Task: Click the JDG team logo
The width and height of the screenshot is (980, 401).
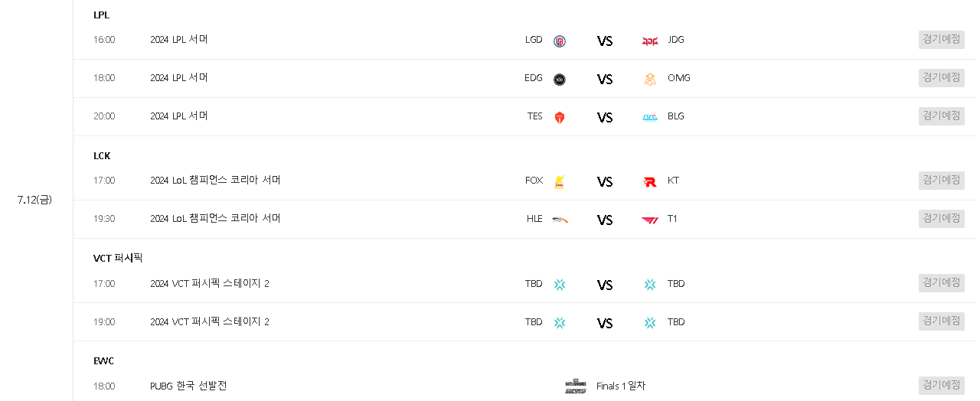Action: click(650, 41)
